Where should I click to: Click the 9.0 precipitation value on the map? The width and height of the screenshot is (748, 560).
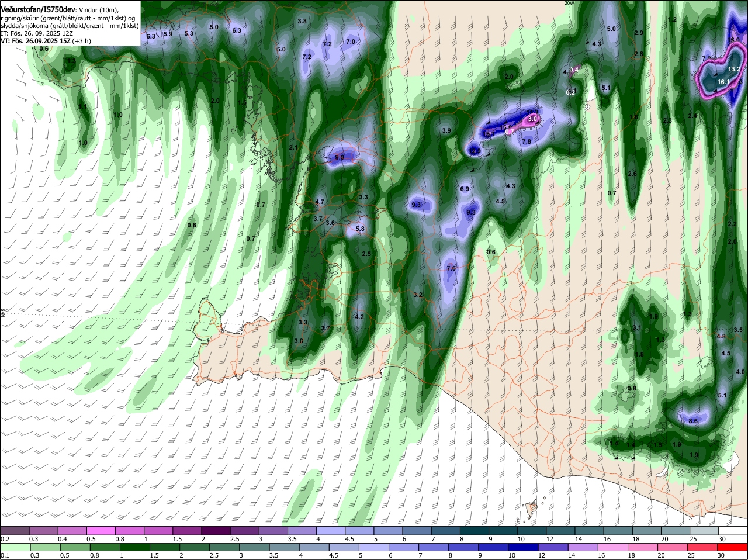point(340,157)
